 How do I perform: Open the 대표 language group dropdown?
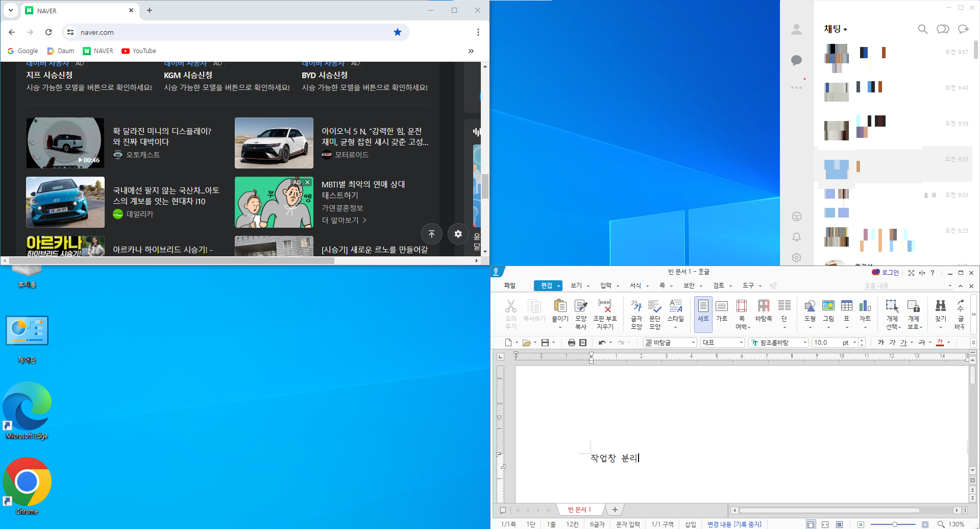coord(741,343)
